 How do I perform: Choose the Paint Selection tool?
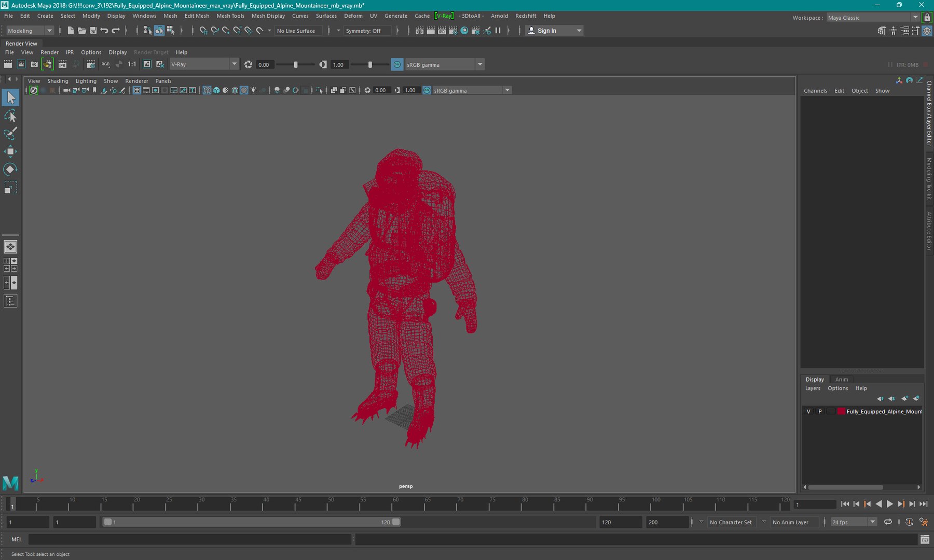point(10,133)
